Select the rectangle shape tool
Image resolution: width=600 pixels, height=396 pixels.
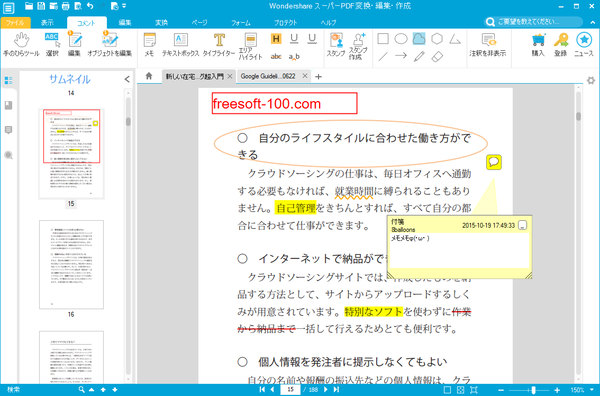pos(383,39)
